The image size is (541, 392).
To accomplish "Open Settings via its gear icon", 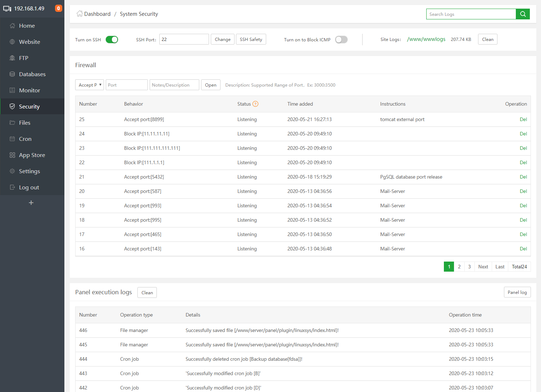I will tap(12, 171).
